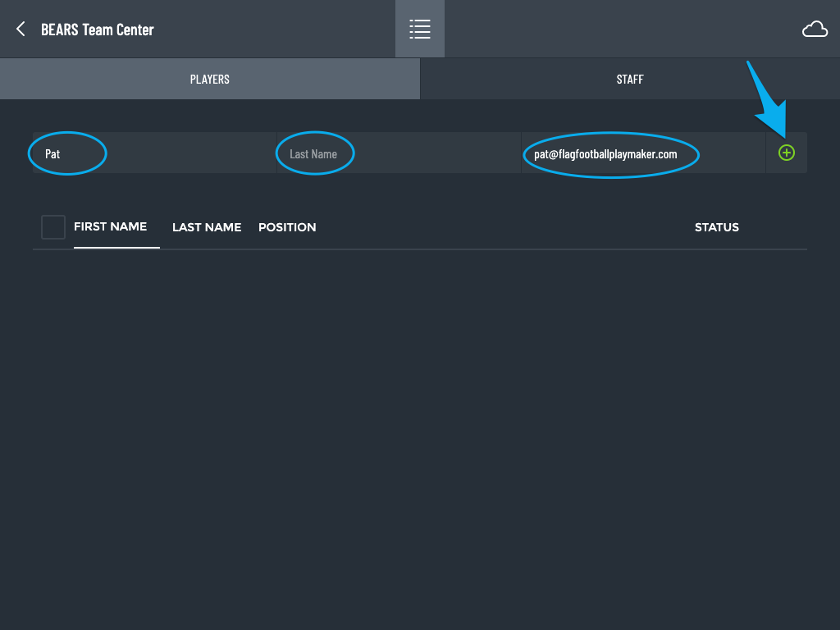Click the email field with pat@flagfootballplaymaker.com
This screenshot has width=840, height=630.
[x=643, y=153]
